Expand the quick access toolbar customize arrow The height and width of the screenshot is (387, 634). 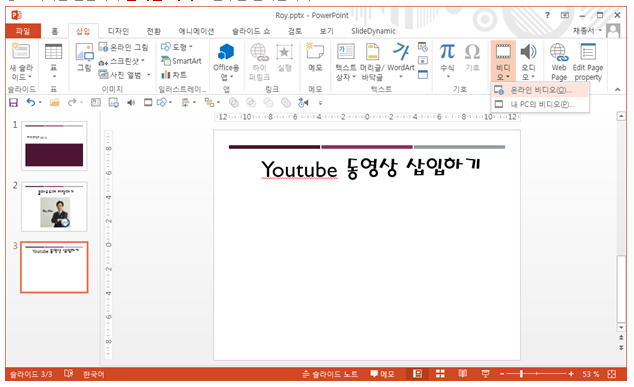[x=320, y=103]
